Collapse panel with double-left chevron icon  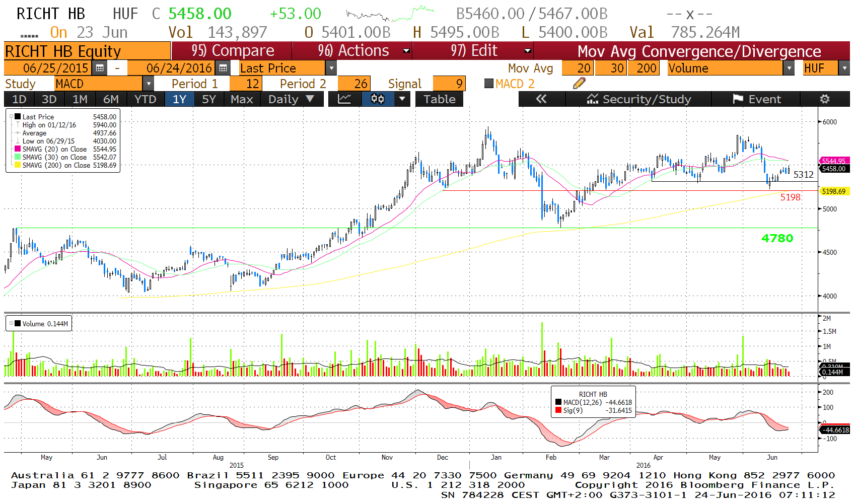(541, 99)
